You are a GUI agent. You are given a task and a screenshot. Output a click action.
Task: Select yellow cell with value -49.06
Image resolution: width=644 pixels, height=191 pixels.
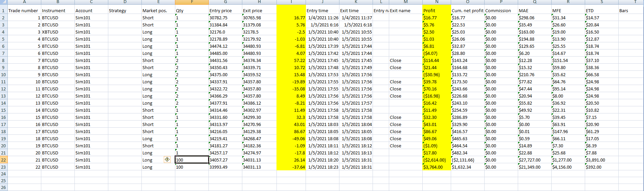(x=291, y=139)
